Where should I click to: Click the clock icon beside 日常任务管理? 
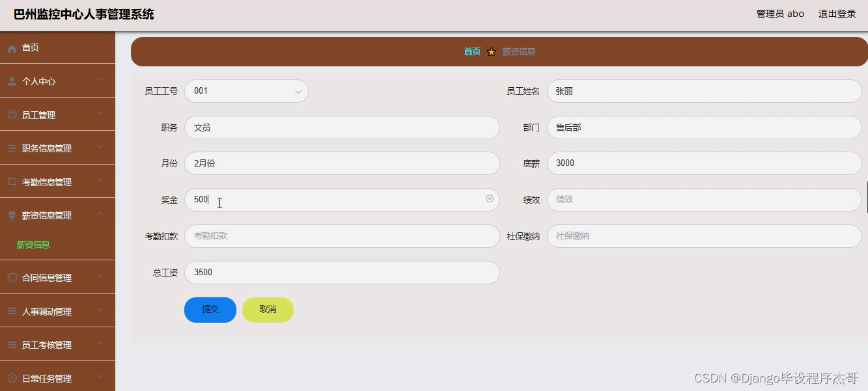(12, 379)
